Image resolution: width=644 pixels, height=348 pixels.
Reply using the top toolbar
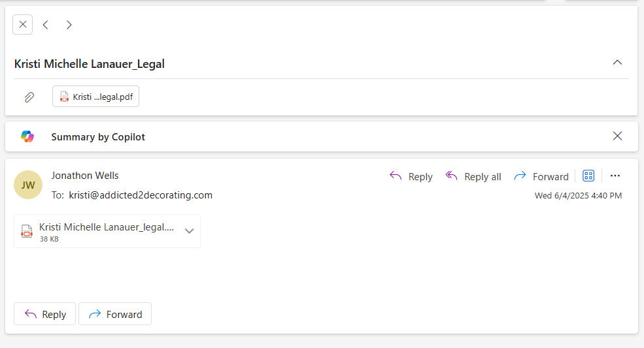411,176
